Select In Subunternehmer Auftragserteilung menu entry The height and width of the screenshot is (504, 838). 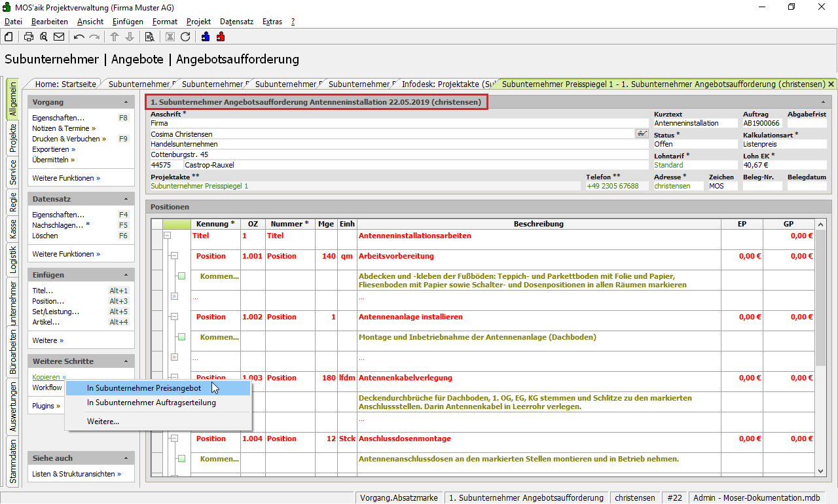tap(151, 403)
